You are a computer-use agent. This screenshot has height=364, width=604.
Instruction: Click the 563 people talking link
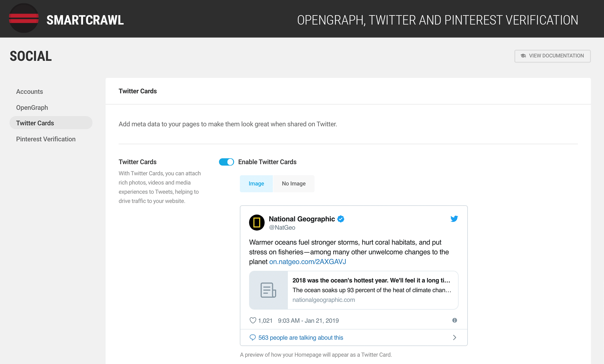point(300,338)
